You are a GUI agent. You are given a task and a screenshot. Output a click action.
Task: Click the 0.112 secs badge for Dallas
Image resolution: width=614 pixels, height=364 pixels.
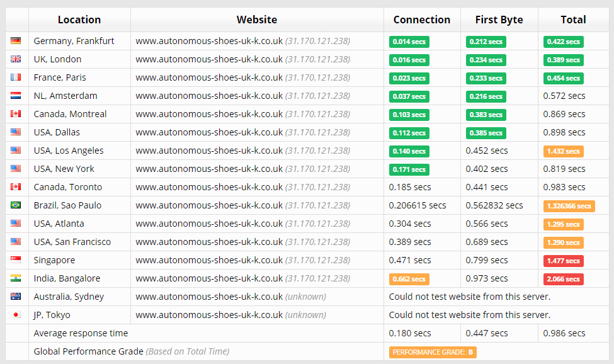[x=409, y=133]
